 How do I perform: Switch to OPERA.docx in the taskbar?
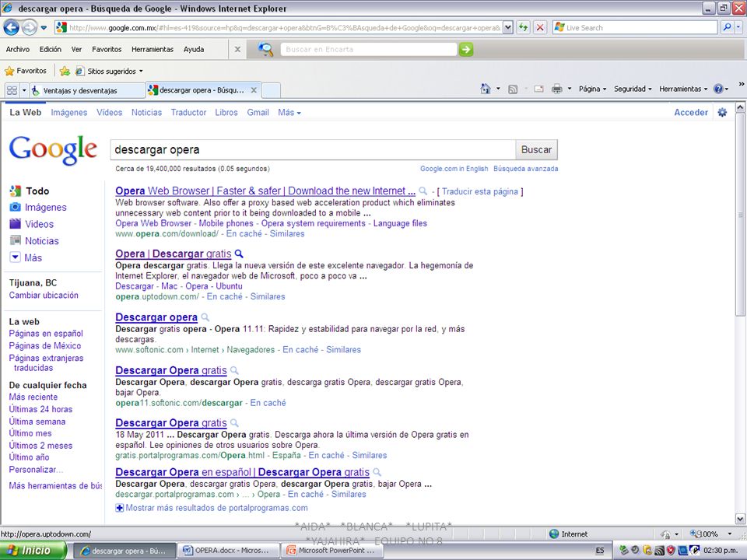[226, 551]
